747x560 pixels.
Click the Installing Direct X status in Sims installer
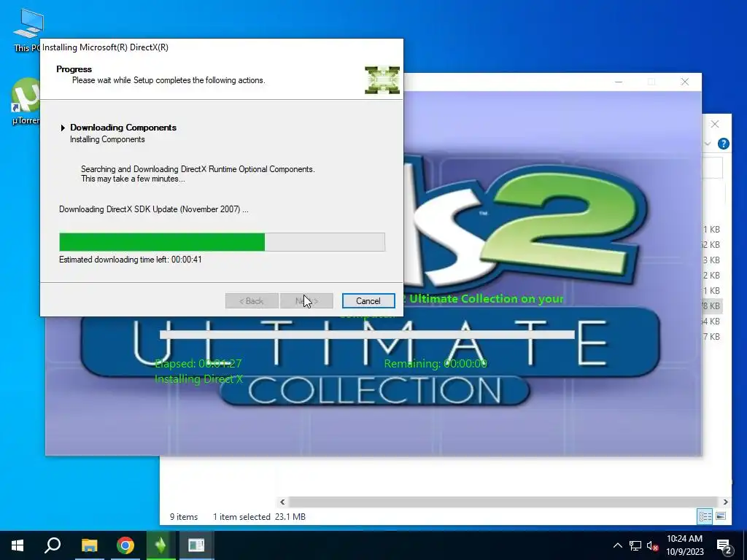tap(198, 379)
